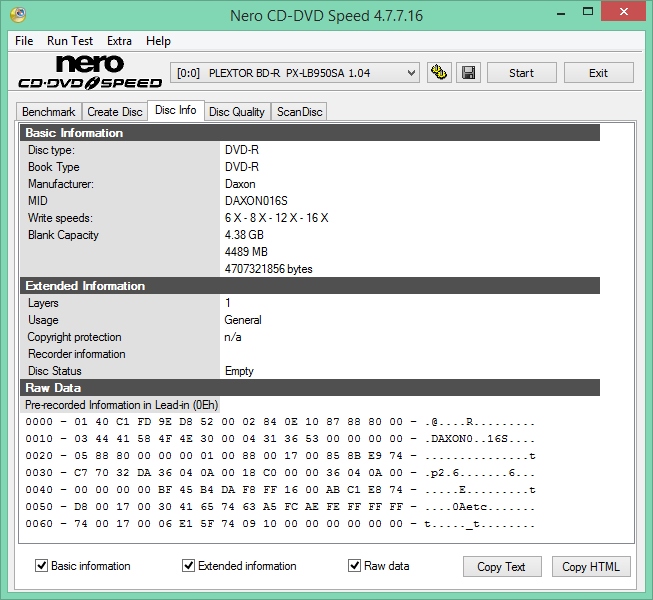Open the File menu

click(24, 41)
